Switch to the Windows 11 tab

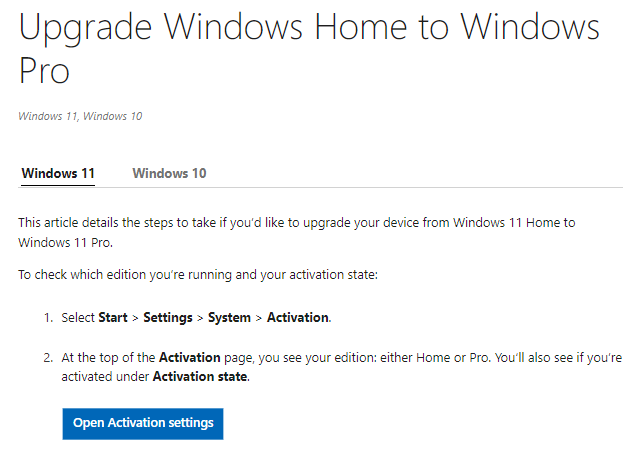click(58, 173)
